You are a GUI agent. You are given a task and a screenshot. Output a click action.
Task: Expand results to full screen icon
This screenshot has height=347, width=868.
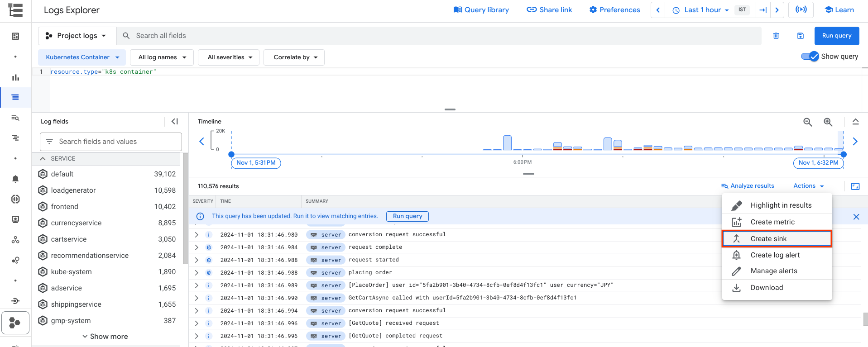(855, 186)
